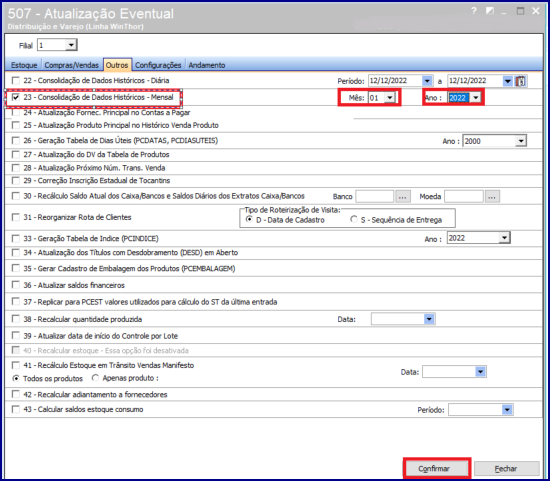The width and height of the screenshot is (550, 481).
Task: Enable 39 Atualizar data início Controle Lote
Action: (x=15, y=336)
